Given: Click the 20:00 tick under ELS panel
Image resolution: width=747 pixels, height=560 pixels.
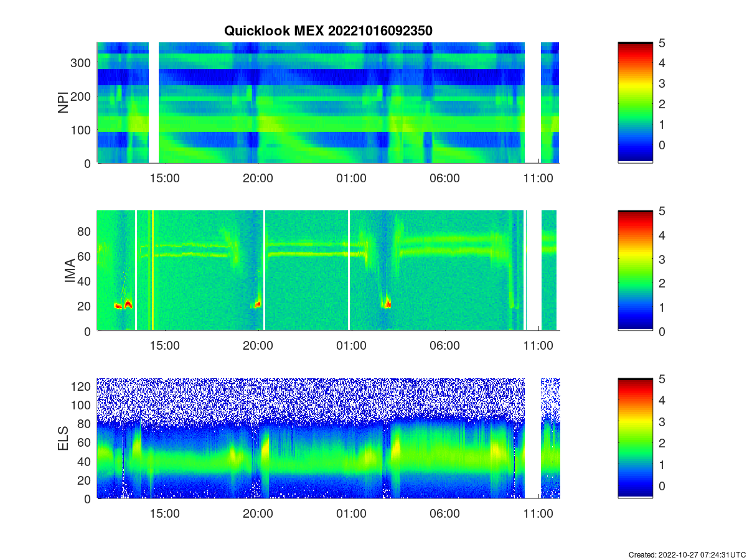Looking at the screenshot, I should (x=258, y=514).
